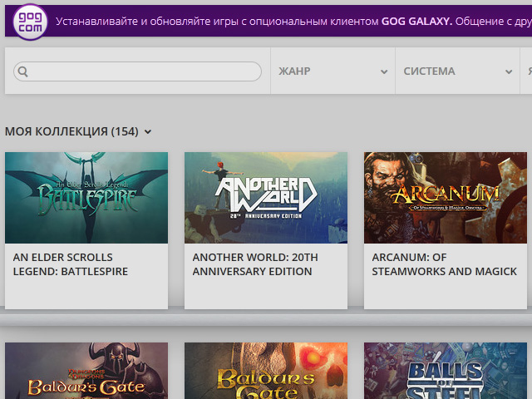This screenshot has width=532, height=399.
Task: Click the GOG.com logo icon
Action: (30, 22)
